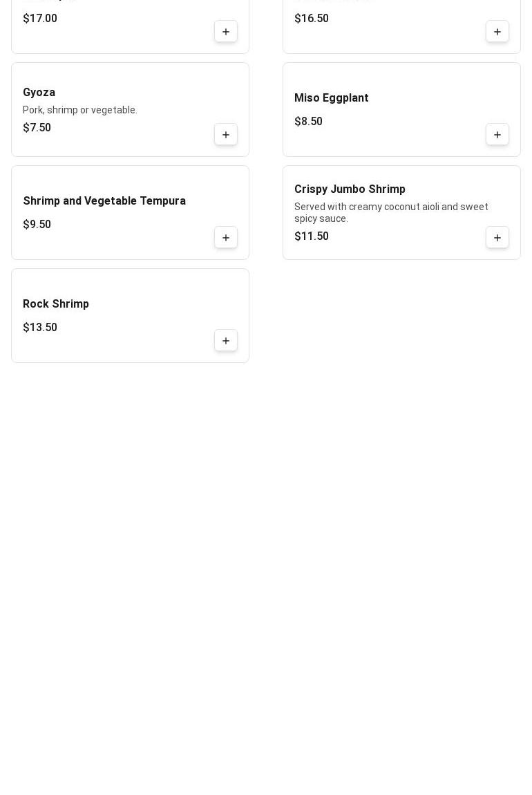
Task: Add the $16.50 item to cart
Action: (x=497, y=32)
